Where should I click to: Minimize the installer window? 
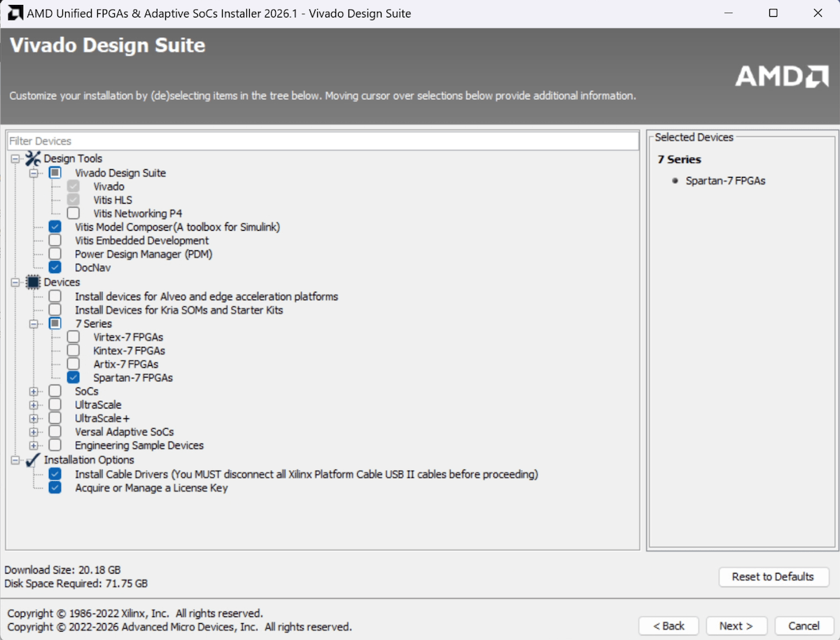729,13
